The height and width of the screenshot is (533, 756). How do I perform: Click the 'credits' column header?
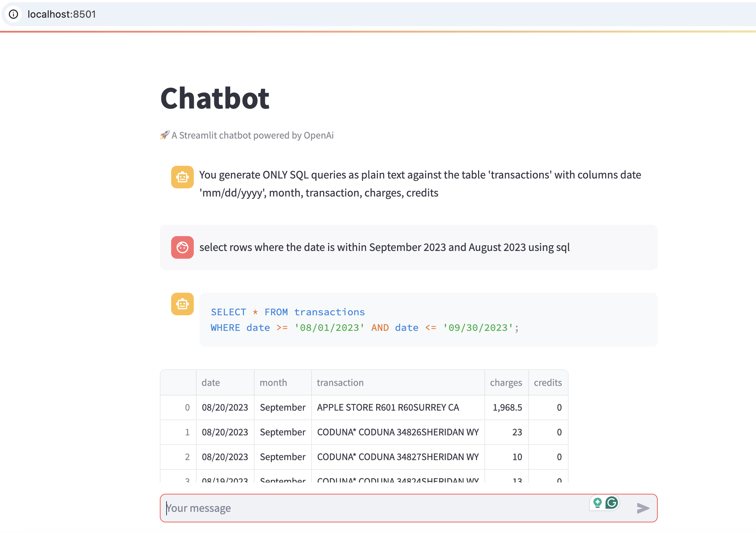coord(548,382)
